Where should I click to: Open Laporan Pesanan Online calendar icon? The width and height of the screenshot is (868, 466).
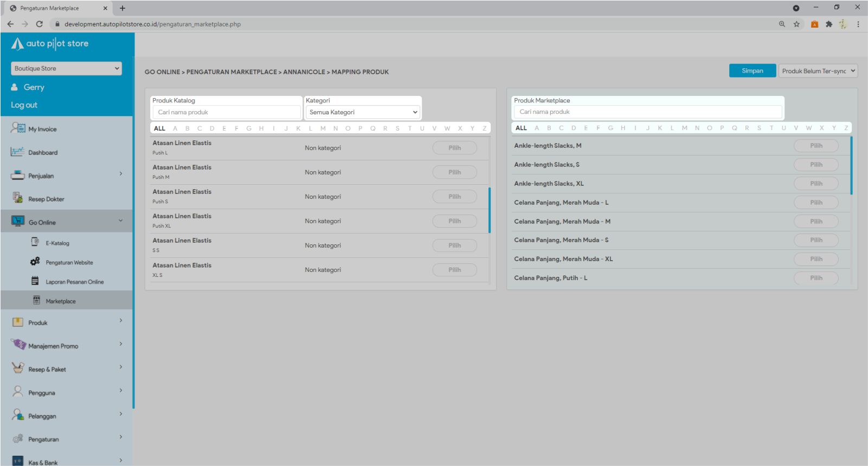tap(35, 281)
